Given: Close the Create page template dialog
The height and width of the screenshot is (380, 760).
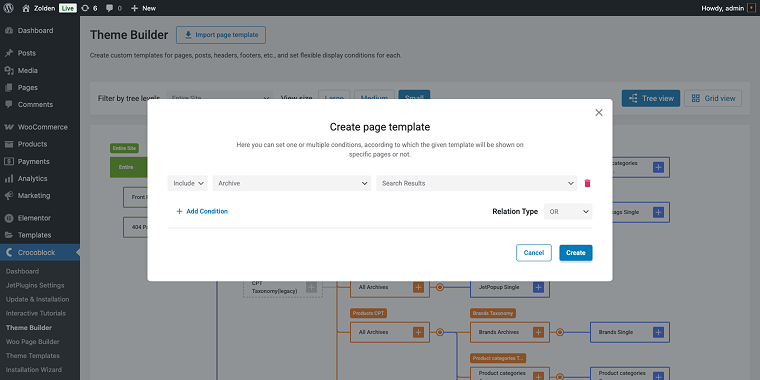Looking at the screenshot, I should 599,112.
